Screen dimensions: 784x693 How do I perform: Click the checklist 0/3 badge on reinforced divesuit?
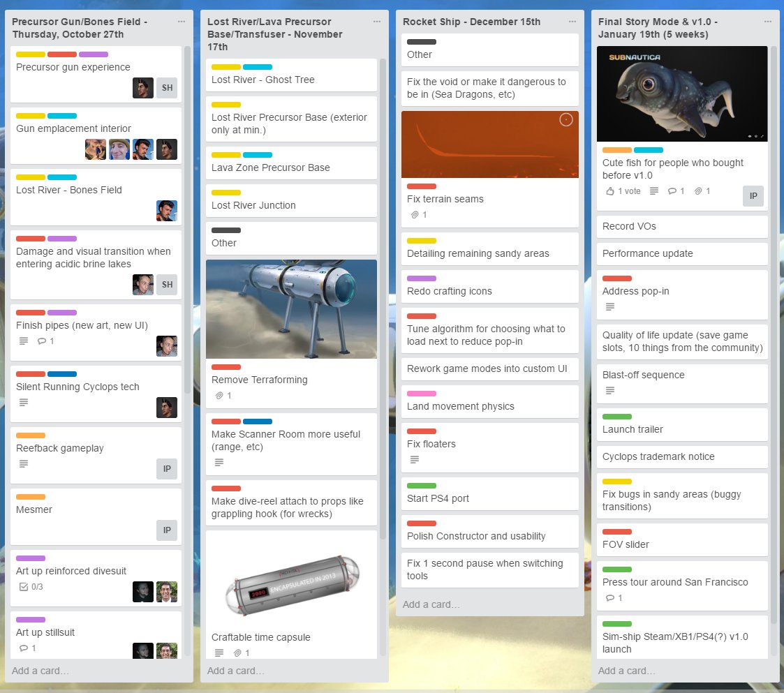31,586
